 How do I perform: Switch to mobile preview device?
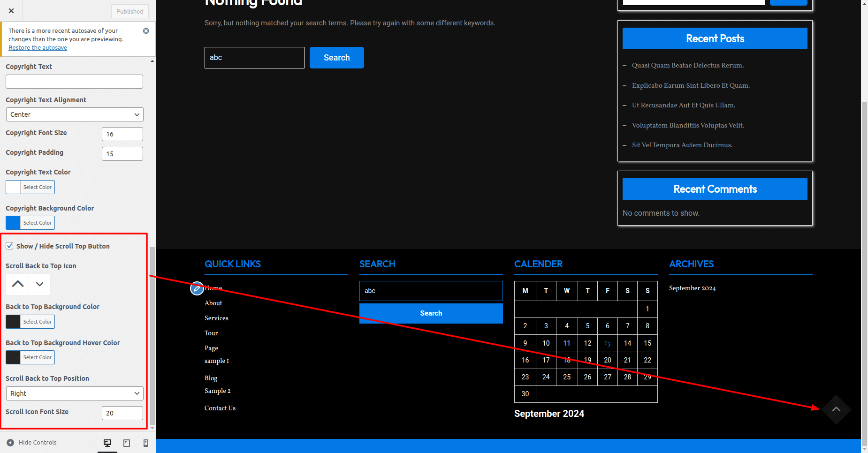146,443
